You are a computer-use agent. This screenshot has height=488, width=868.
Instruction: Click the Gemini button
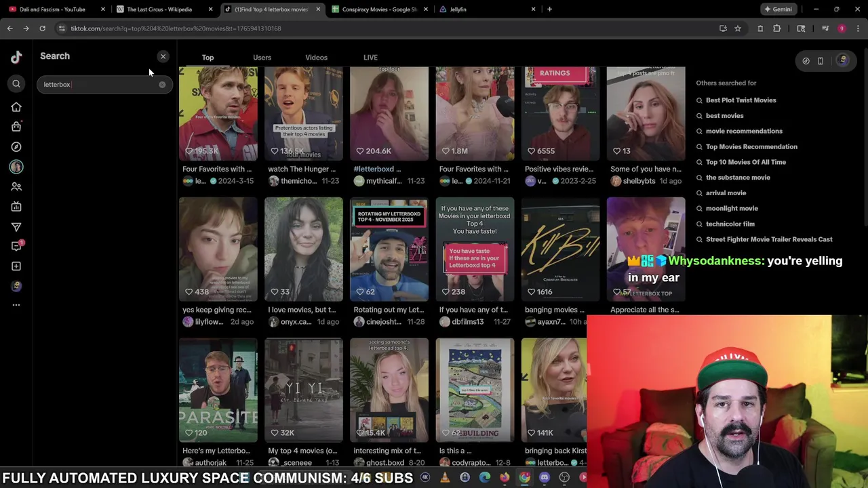click(778, 9)
